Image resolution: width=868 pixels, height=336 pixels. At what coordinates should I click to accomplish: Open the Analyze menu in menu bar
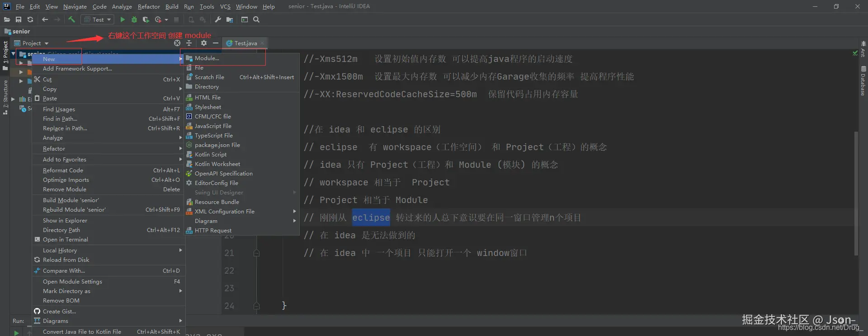[122, 6]
